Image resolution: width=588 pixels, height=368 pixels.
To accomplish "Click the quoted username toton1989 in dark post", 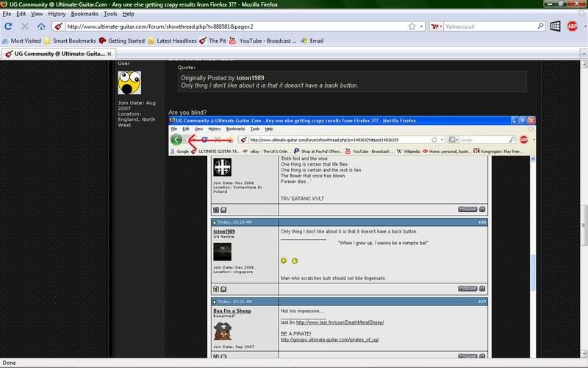I will pos(250,78).
